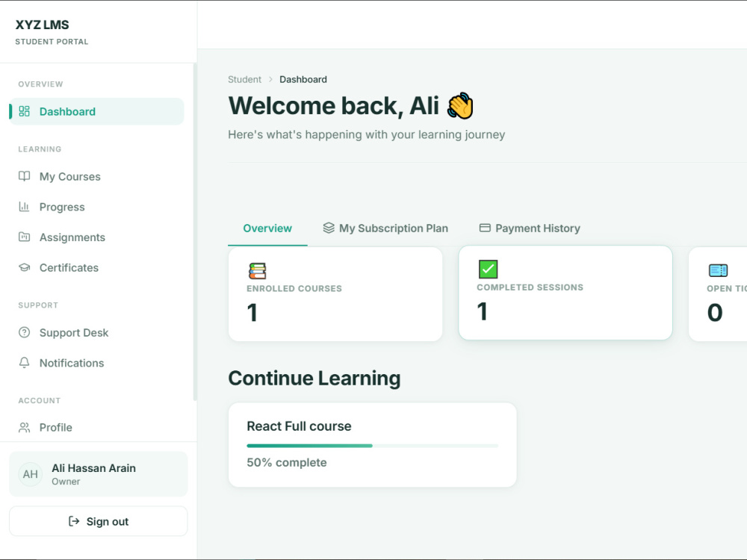This screenshot has height=560, width=747.
Task: Open the Payment History tab
Action: (530, 228)
